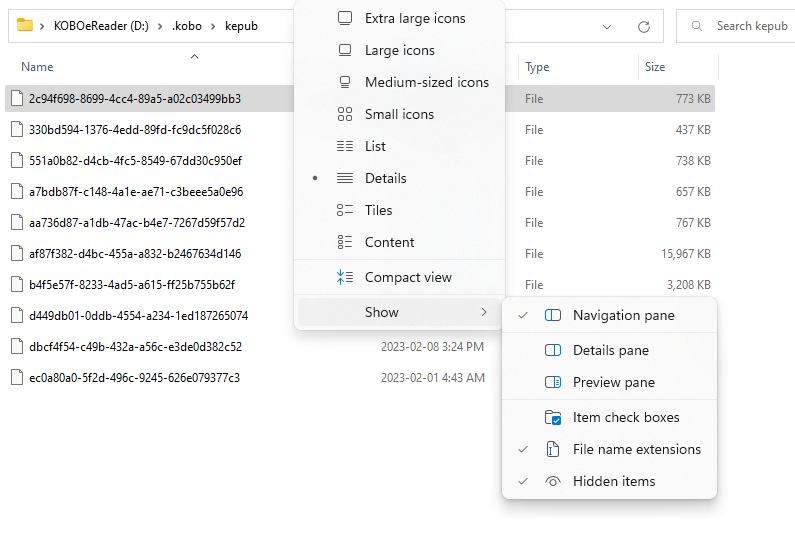795x534 pixels.
Task: Turn off File name extensions
Action: click(x=636, y=449)
